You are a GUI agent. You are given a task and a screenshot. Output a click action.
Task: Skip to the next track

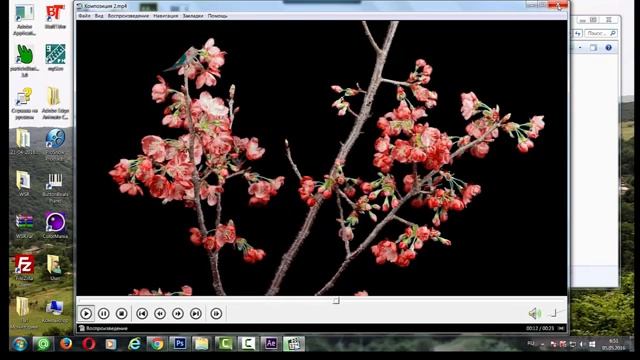196,313
